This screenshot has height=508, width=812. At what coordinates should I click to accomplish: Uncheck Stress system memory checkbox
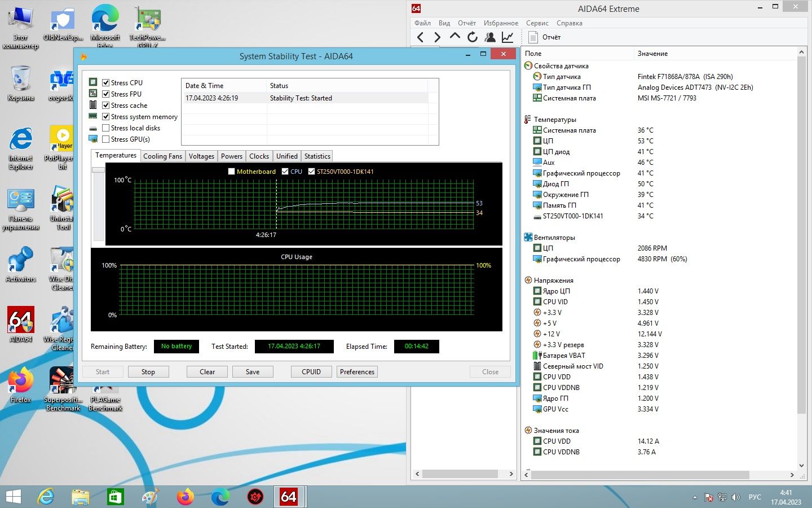click(x=105, y=117)
